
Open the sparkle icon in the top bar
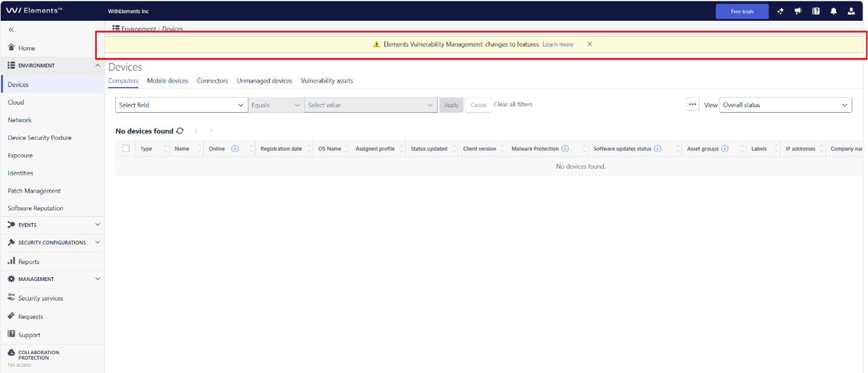781,11
